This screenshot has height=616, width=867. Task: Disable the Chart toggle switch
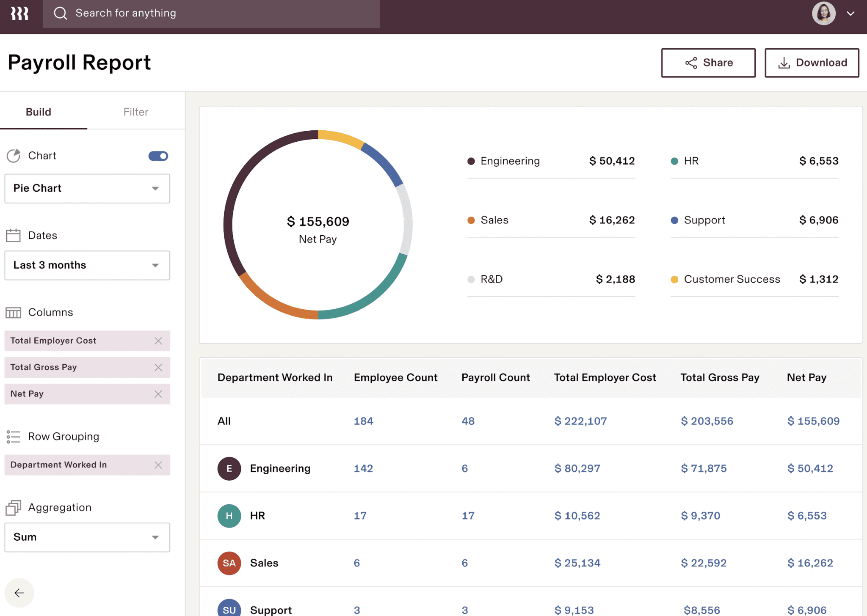click(158, 156)
